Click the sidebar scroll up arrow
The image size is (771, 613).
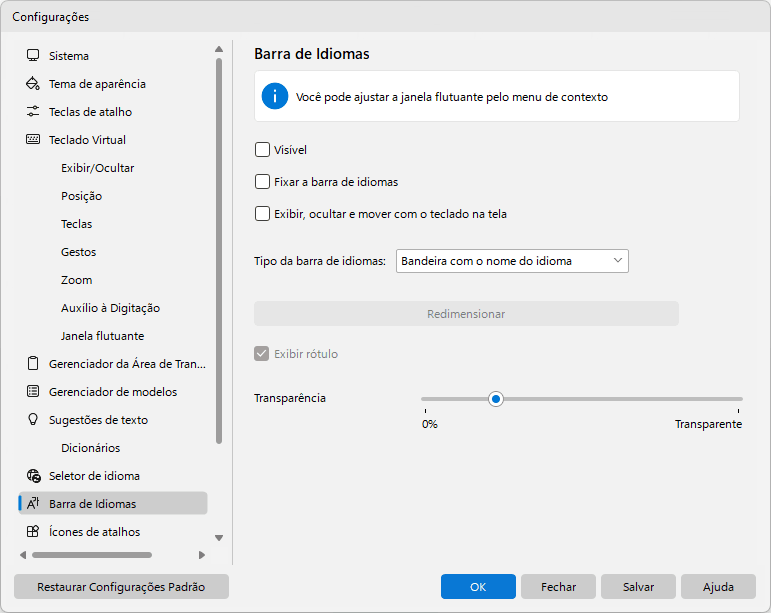pyautogui.click(x=219, y=49)
